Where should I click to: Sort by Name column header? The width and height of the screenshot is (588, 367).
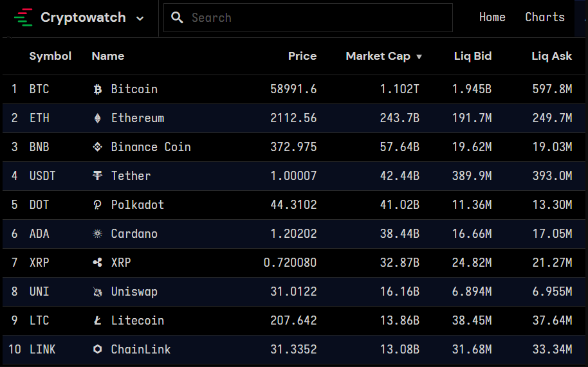(x=108, y=56)
